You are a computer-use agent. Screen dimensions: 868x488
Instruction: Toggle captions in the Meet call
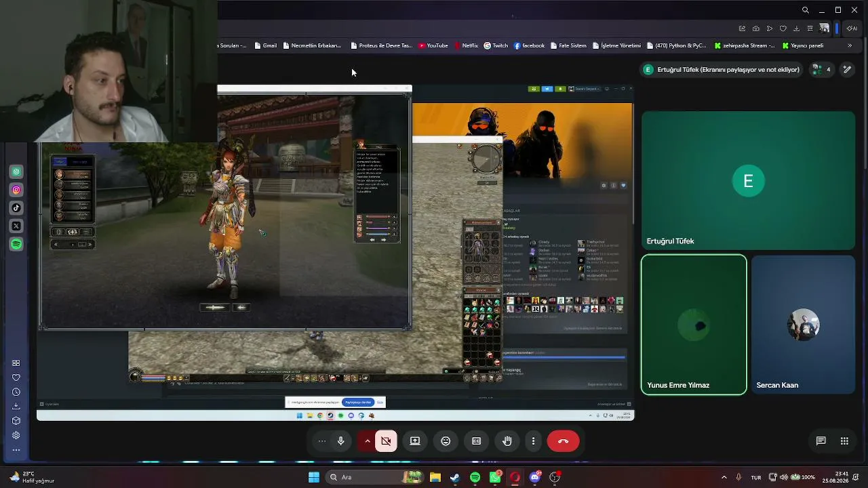click(477, 441)
